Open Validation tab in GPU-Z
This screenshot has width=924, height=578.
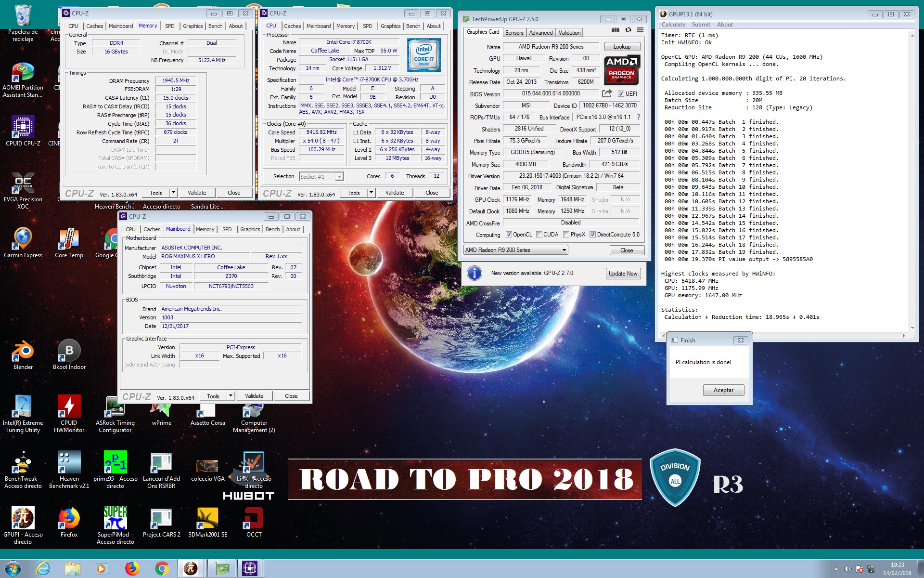pyautogui.click(x=569, y=33)
